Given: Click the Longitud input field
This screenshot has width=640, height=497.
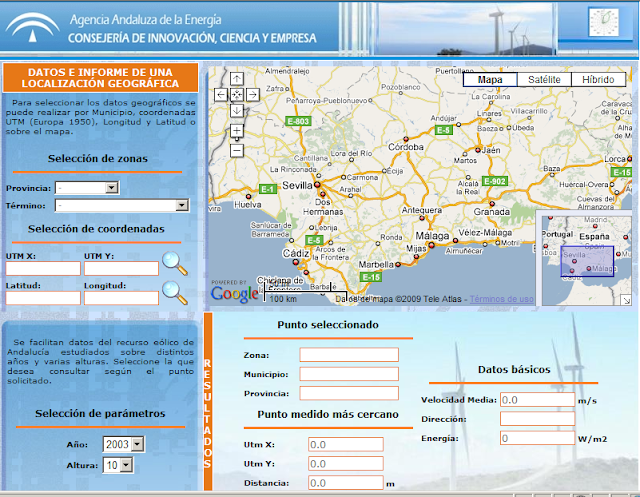Looking at the screenshot, I should tap(121, 298).
